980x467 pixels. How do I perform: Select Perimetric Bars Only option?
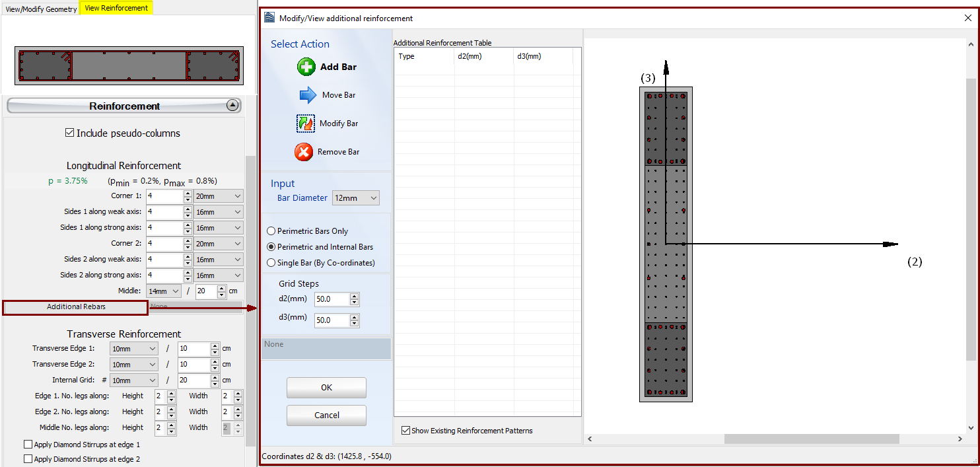[x=271, y=231]
